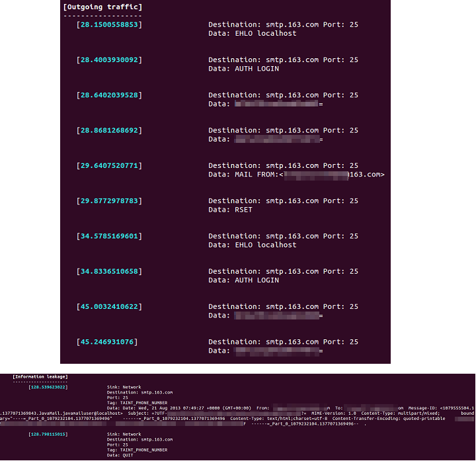Image resolution: width=476 pixels, height=463 pixels.
Task: Click timestamp 28.8681268692
Action: point(109,130)
